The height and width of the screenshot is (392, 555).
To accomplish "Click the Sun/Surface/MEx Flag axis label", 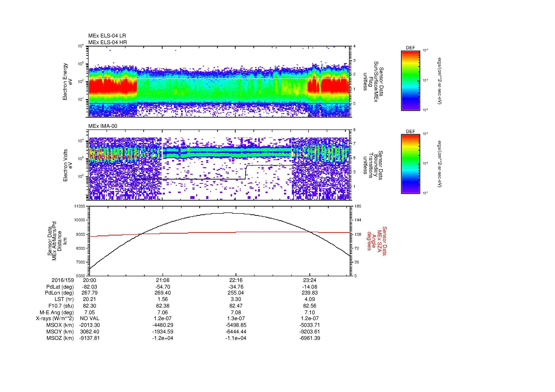I will [x=373, y=82].
